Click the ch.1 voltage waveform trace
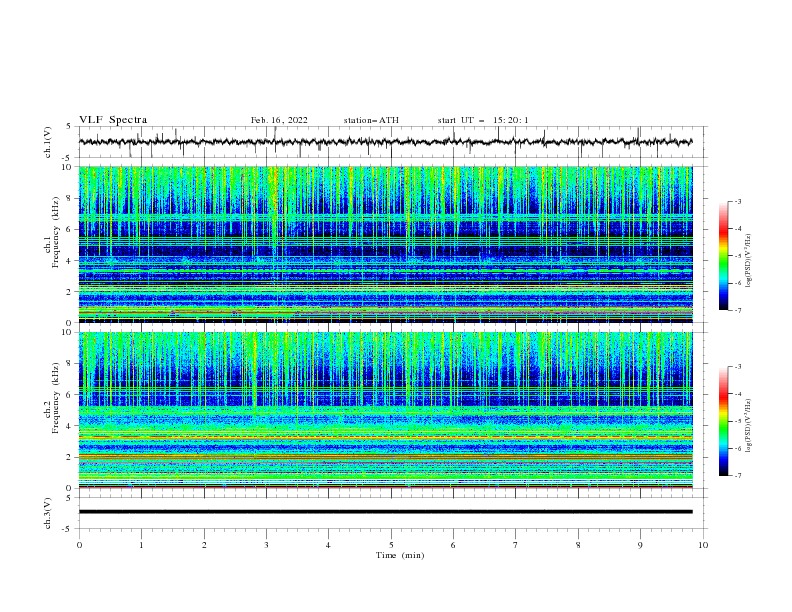 (385, 142)
